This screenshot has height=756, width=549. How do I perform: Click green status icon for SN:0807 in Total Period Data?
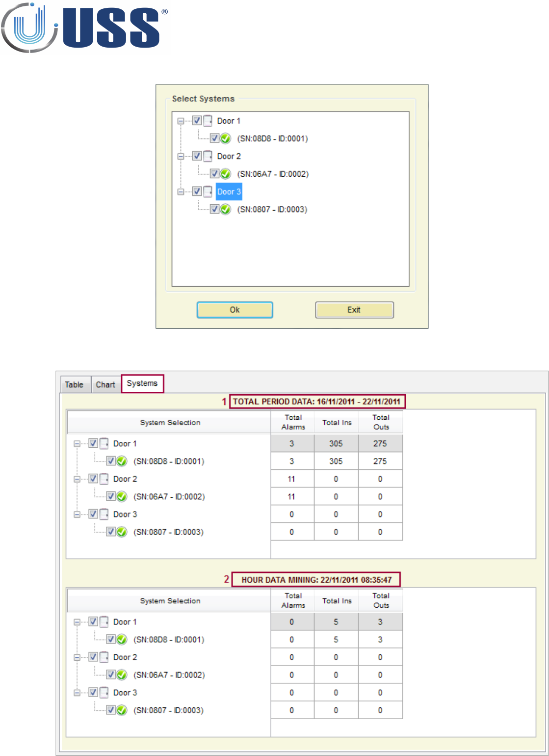click(122, 532)
